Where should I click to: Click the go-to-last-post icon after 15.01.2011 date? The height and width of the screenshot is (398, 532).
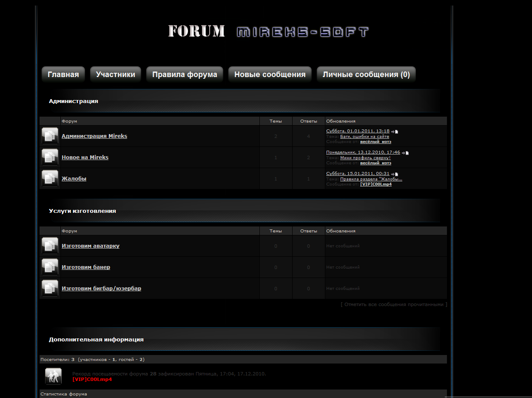tap(395, 174)
